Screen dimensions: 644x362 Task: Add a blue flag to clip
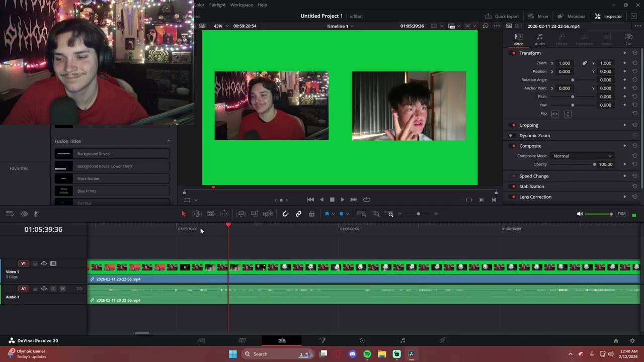[327, 214]
